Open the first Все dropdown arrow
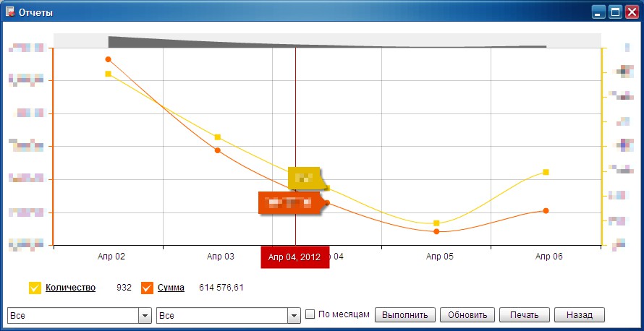Screen dimensions: 644x331 [145, 315]
